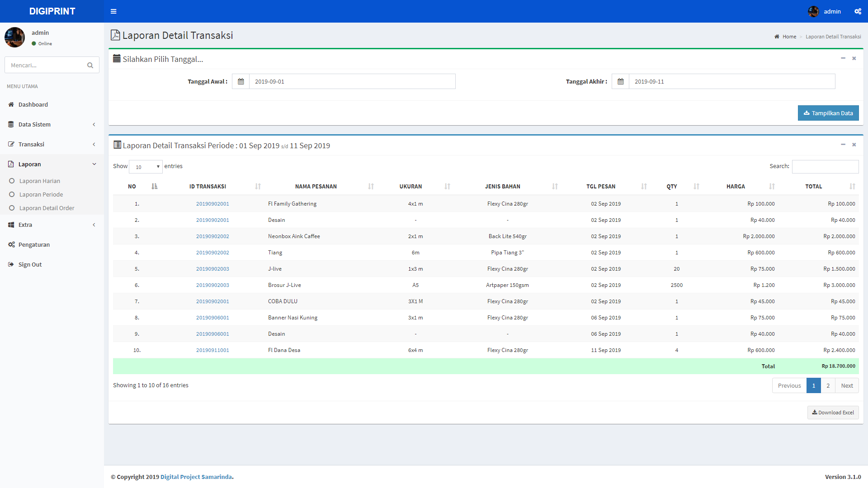Open the Pengaturan menu item

point(34,244)
